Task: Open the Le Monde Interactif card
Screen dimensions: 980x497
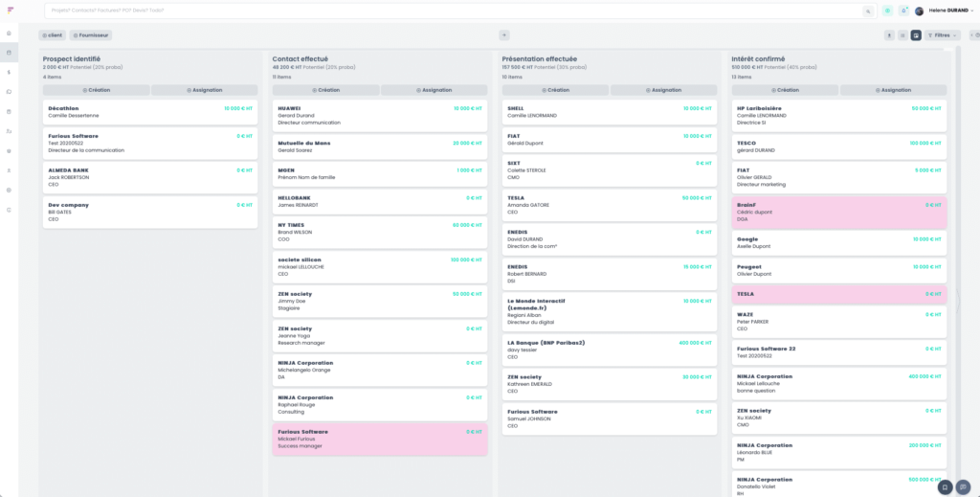Action: click(x=610, y=312)
